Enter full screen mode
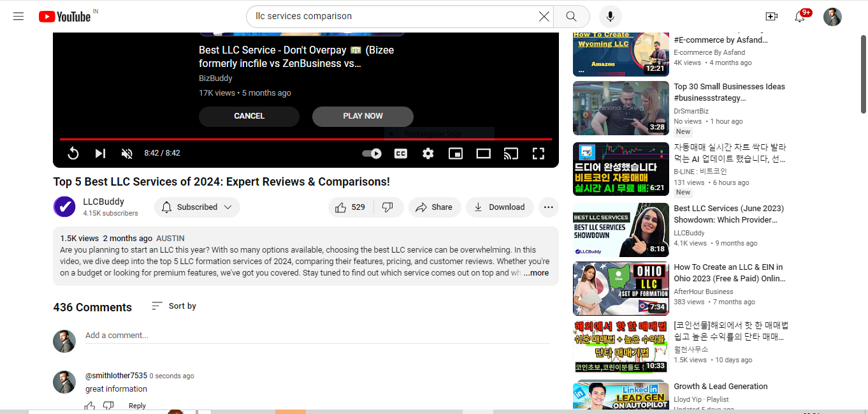Viewport: 868px width, 414px height. [x=539, y=153]
